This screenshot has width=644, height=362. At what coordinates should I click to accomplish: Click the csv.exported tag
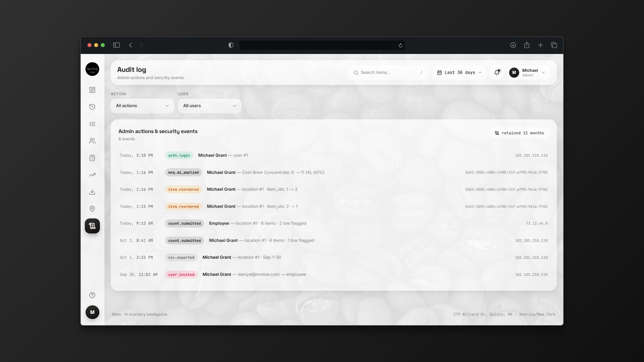click(181, 258)
